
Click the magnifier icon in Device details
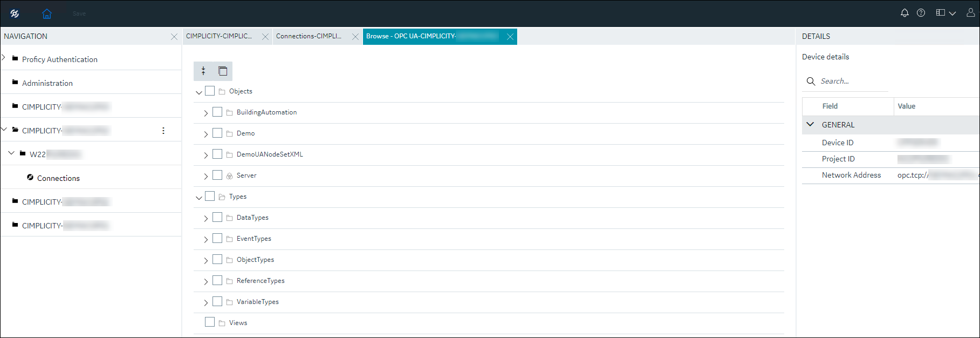811,81
